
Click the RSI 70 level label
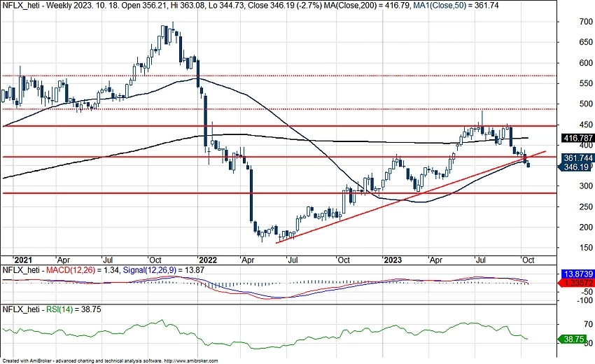pos(589,324)
